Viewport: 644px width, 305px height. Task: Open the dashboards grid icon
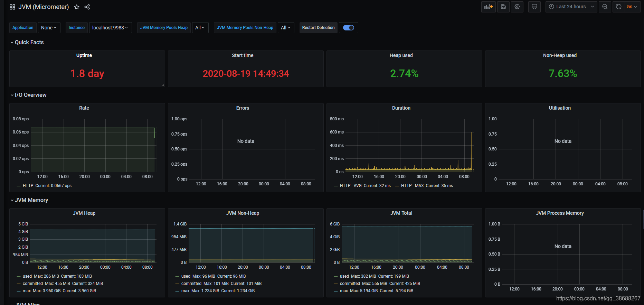tap(12, 7)
